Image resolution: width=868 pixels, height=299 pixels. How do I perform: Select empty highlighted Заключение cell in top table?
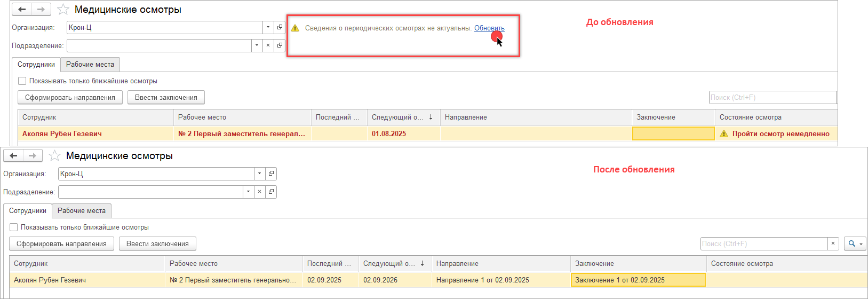point(673,133)
